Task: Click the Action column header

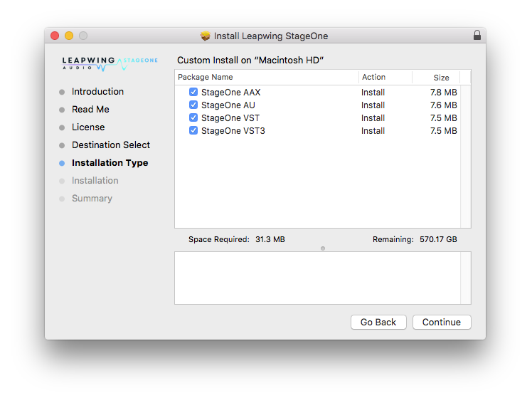Action: pyautogui.click(x=385, y=77)
